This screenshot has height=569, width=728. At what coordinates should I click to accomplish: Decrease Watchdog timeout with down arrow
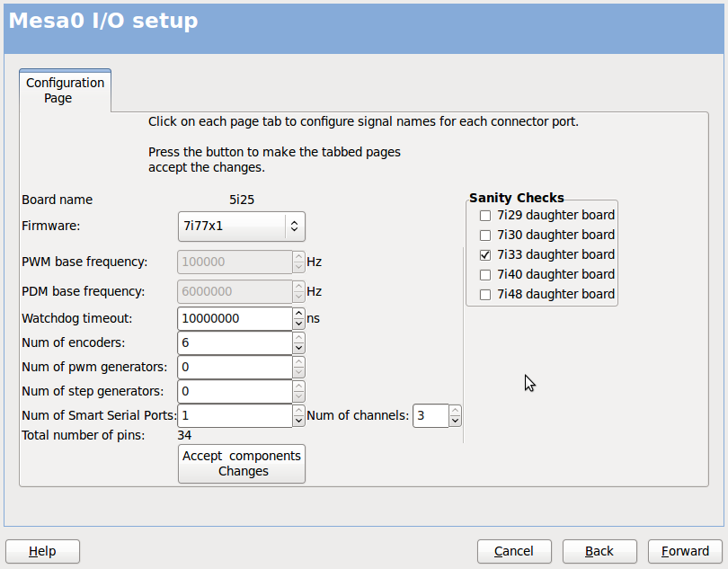298,324
